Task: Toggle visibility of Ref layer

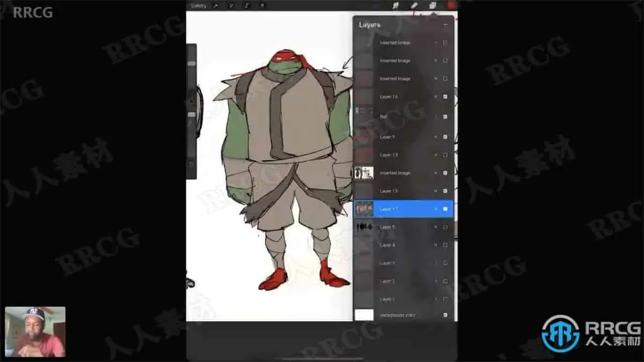Action: coord(445,116)
